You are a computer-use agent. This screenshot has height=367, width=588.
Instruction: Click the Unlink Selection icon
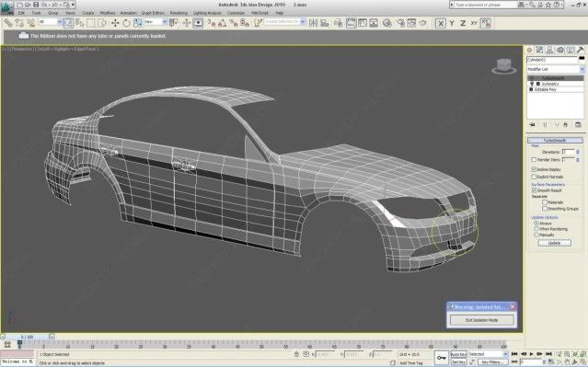coord(19,23)
